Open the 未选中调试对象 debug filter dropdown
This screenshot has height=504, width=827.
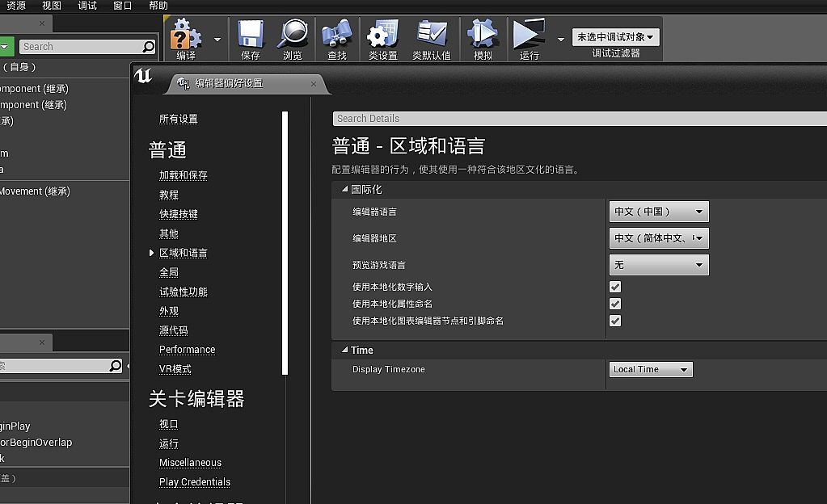pos(615,37)
